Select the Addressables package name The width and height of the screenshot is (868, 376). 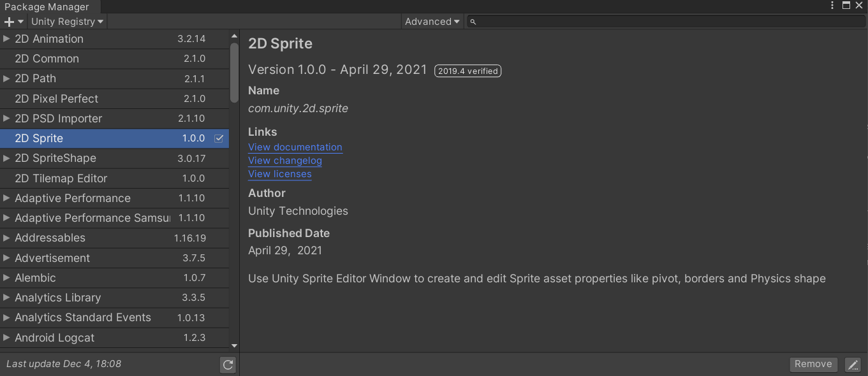tap(50, 238)
